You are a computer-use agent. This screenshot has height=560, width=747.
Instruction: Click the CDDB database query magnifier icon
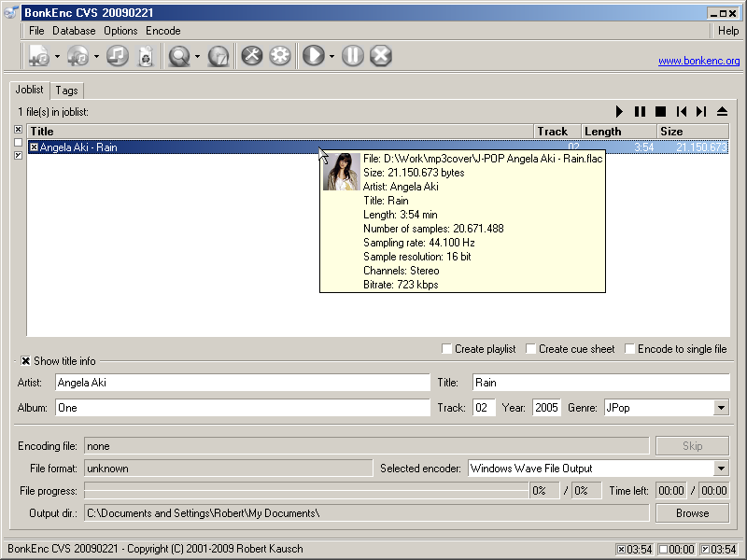pos(179,56)
